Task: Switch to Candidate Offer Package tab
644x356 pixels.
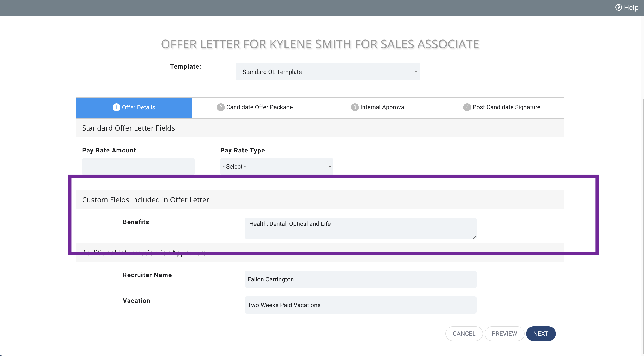Action: coord(255,107)
